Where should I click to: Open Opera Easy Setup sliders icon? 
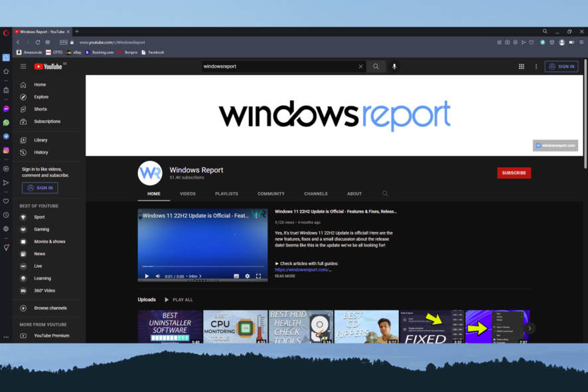coord(581,43)
